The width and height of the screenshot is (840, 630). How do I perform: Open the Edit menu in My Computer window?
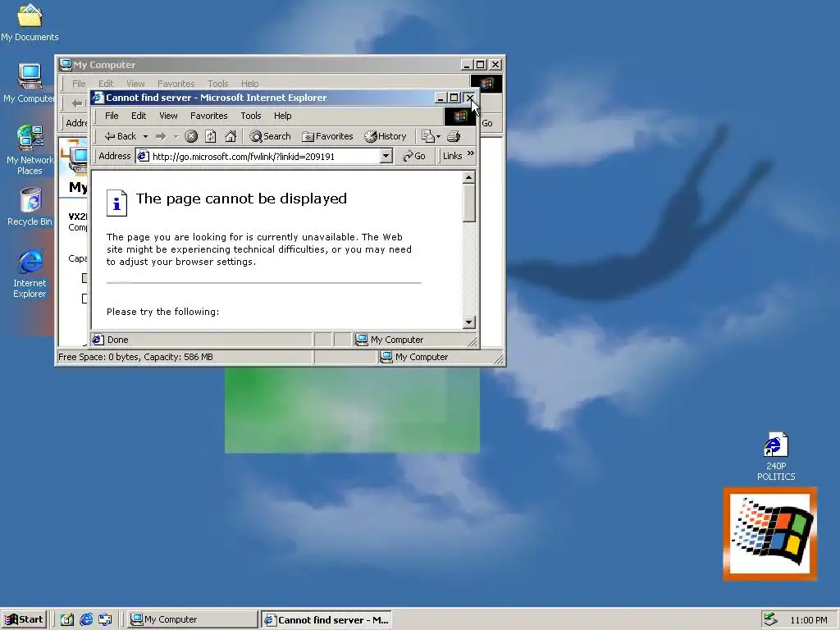pyautogui.click(x=106, y=84)
